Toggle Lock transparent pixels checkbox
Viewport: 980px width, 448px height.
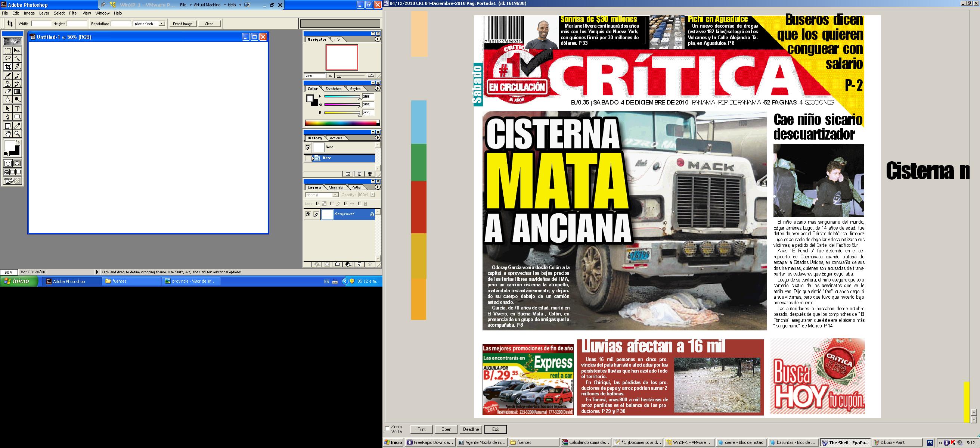[318, 204]
